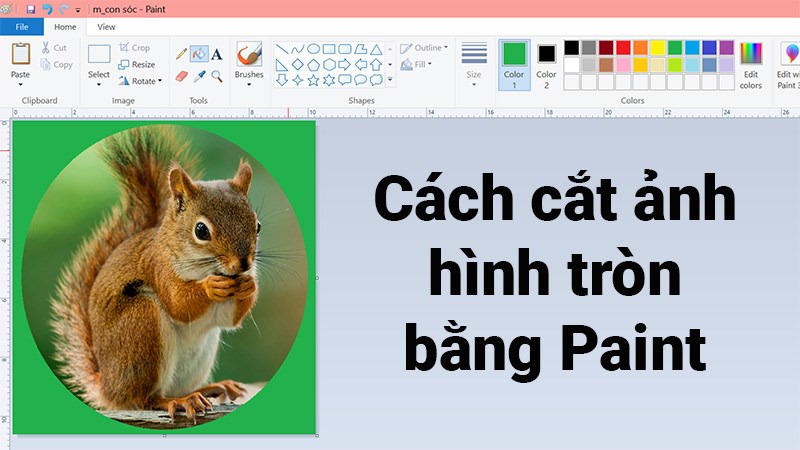Click the Crop button

tap(135, 48)
